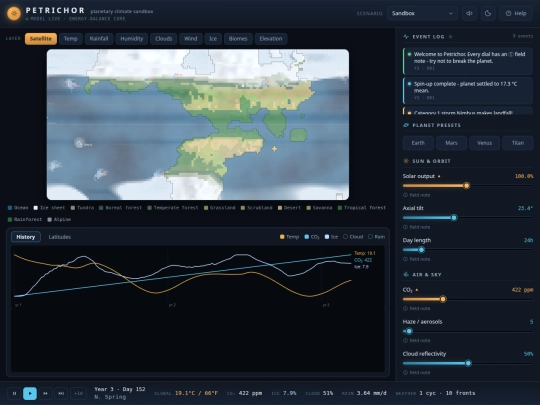Image resolution: width=540 pixels, height=405 pixels.
Task: Pause the simulation
Action: click(x=14, y=393)
